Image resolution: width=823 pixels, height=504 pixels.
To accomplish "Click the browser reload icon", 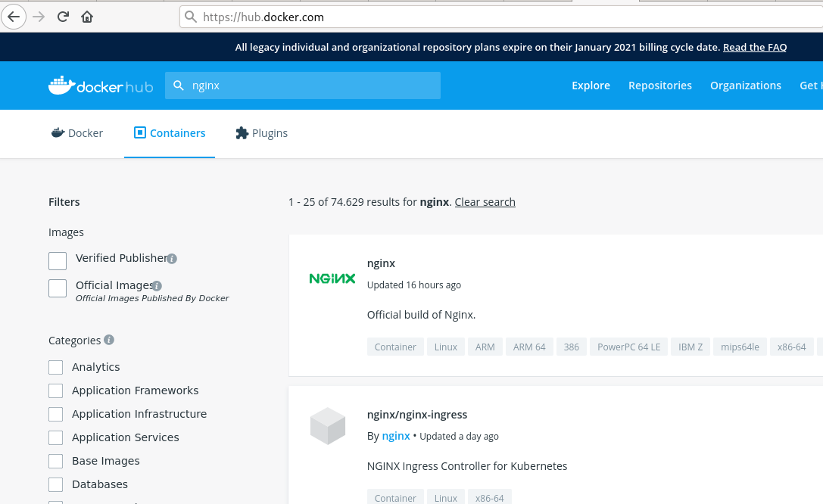I will tap(63, 17).
